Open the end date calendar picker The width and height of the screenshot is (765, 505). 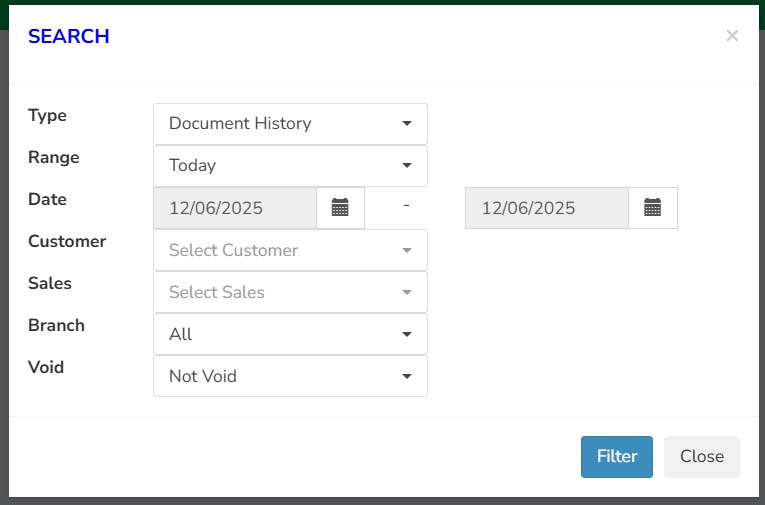652,208
